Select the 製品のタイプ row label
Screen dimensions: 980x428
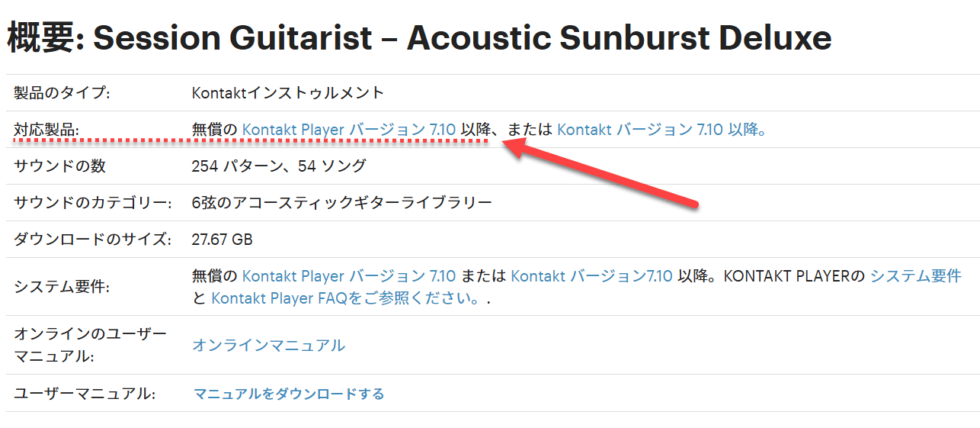[x=62, y=93]
